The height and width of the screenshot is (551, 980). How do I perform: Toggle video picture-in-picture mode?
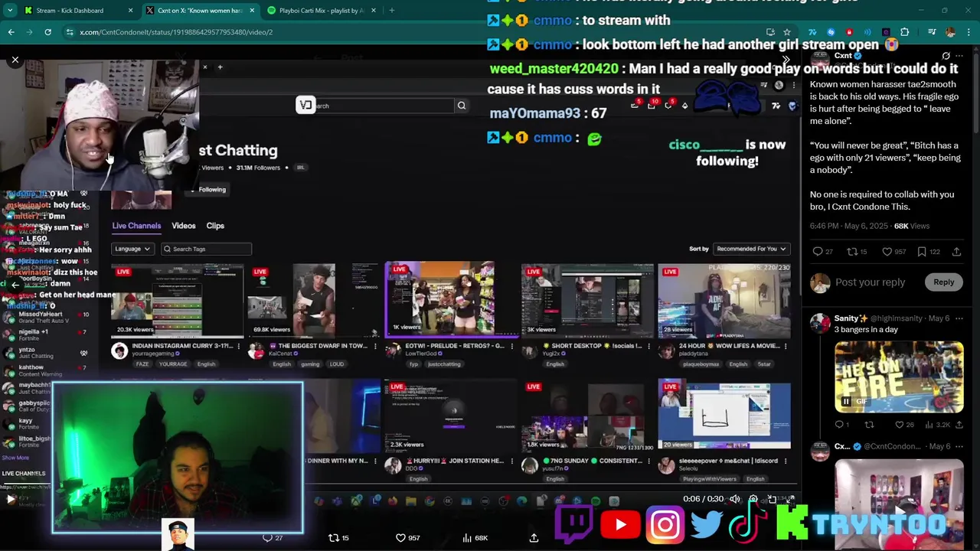click(772, 499)
